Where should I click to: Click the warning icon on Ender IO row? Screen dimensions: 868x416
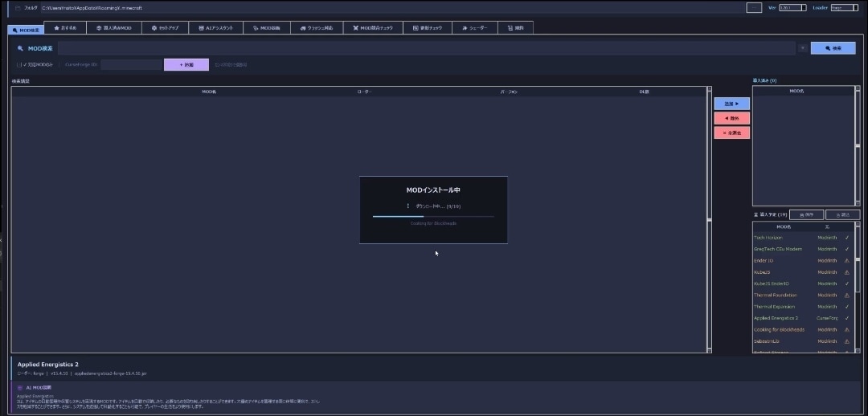point(847,260)
